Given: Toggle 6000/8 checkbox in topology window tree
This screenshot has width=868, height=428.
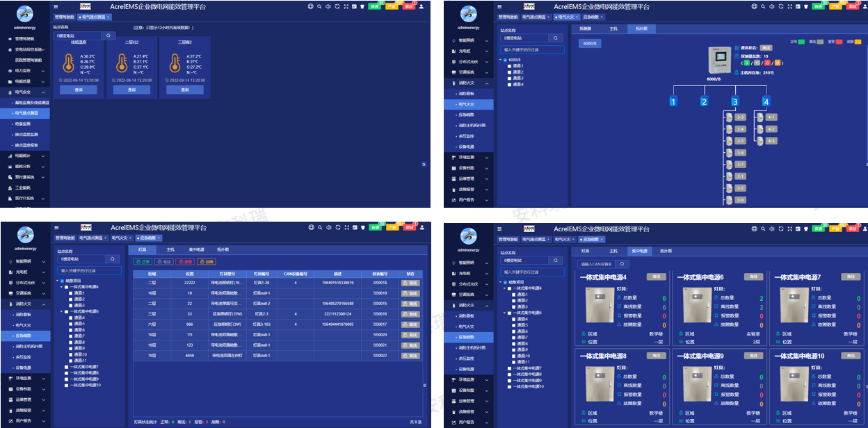Looking at the screenshot, I should coord(506,60).
